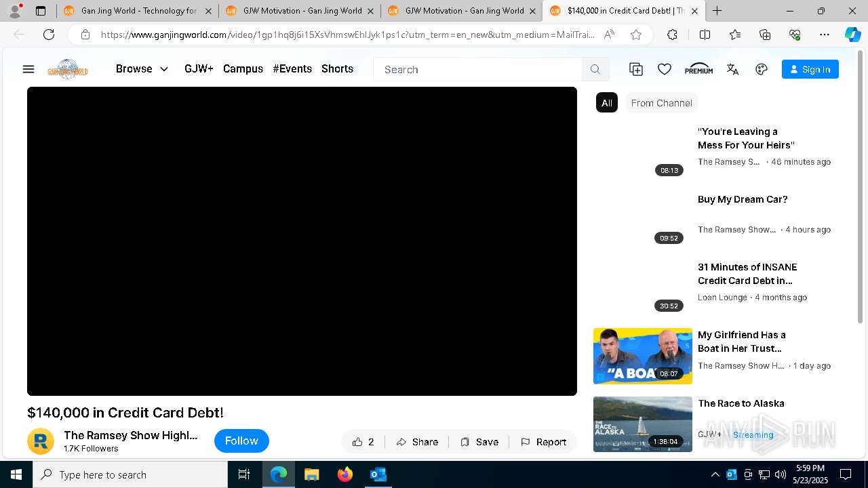Open the GJW+ menu item

click(x=199, y=69)
